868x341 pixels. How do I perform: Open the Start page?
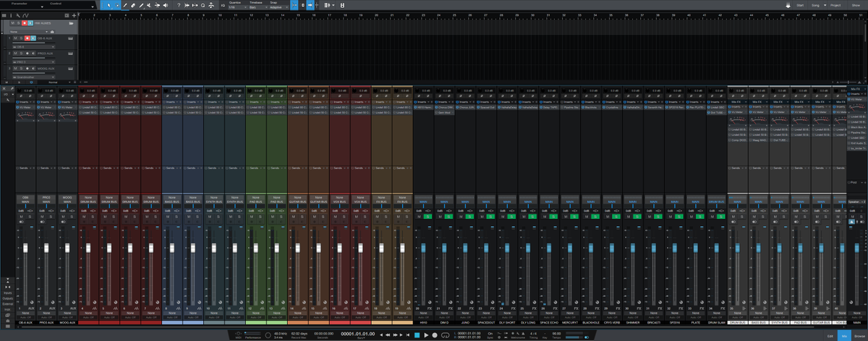(799, 5)
